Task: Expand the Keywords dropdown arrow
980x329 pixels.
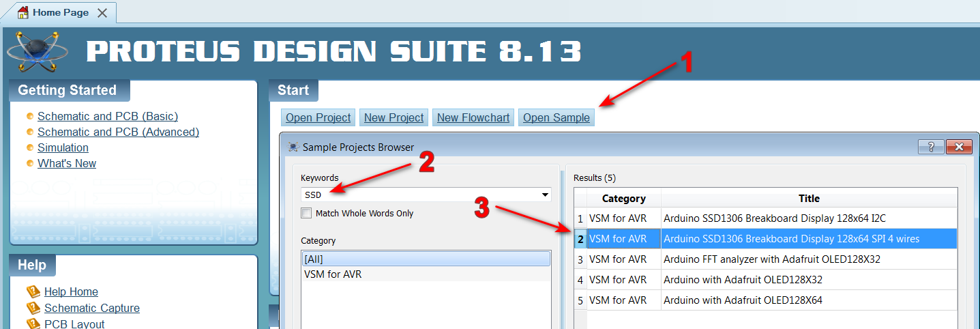Action: [x=545, y=195]
